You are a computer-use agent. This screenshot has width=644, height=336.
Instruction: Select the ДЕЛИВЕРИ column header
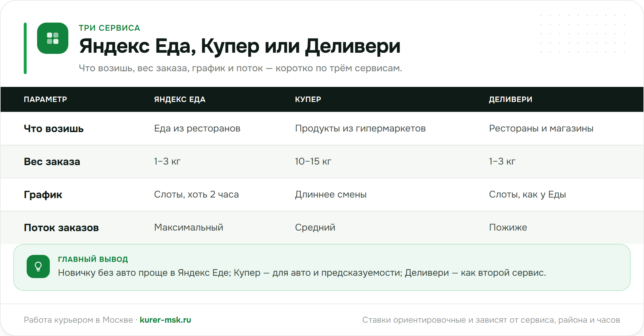coord(511,99)
